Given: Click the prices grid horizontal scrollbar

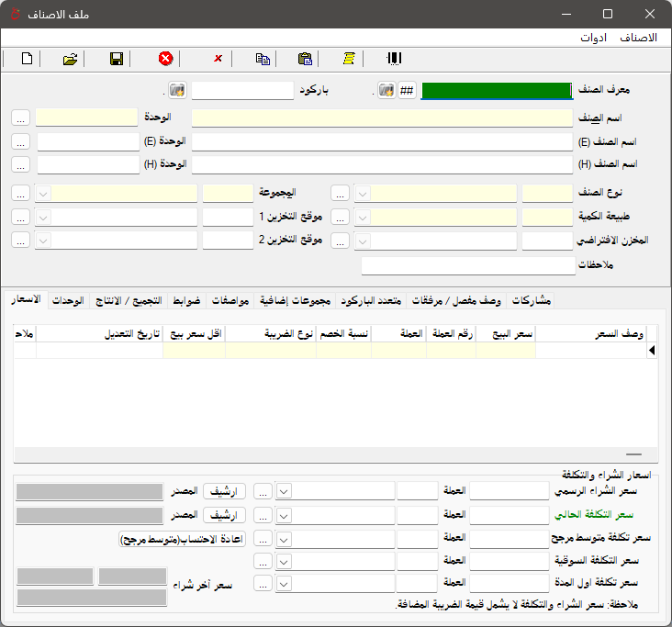Looking at the screenshot, I should tap(336, 454).
